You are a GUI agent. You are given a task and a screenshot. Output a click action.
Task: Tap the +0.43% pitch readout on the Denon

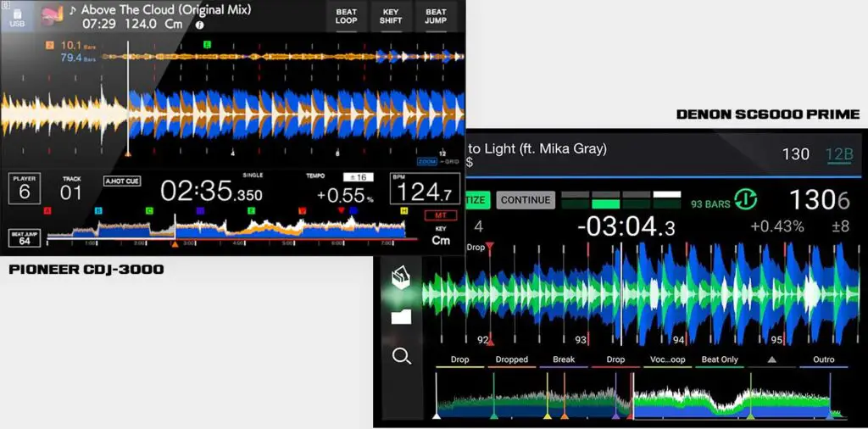point(776,227)
